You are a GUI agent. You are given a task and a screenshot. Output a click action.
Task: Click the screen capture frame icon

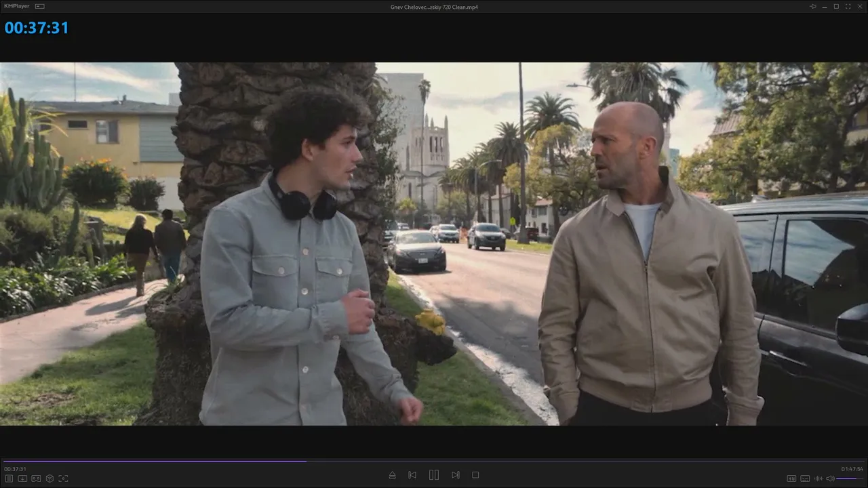pos(63,479)
